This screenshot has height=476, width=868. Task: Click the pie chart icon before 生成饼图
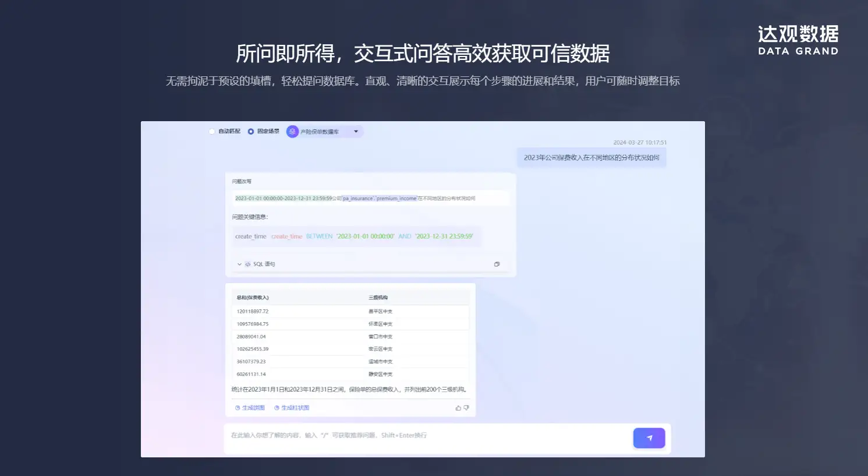(x=237, y=407)
